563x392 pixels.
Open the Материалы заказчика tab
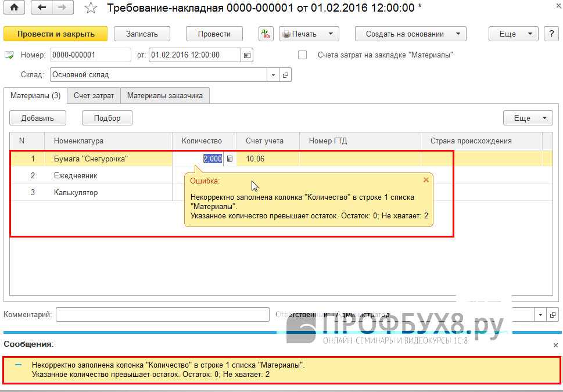[x=165, y=96]
